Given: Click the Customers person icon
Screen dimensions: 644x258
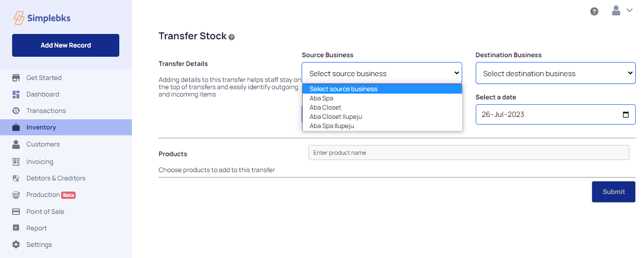Looking at the screenshot, I should 16,144.
